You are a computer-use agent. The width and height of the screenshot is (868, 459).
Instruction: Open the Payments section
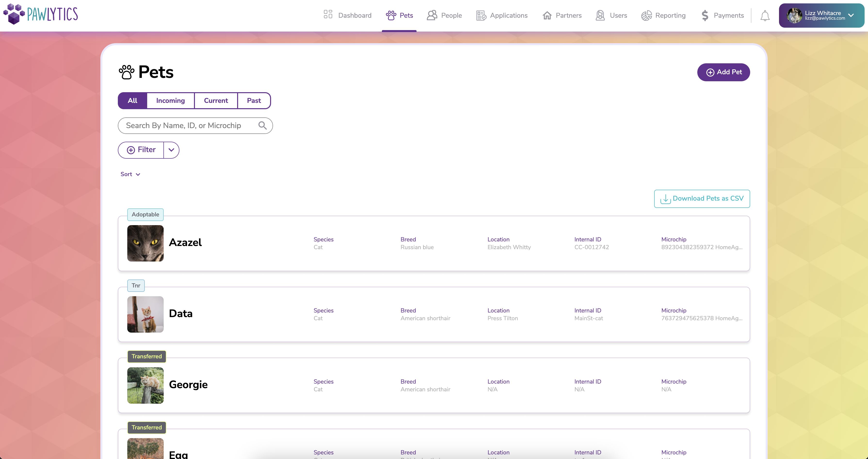[722, 16]
